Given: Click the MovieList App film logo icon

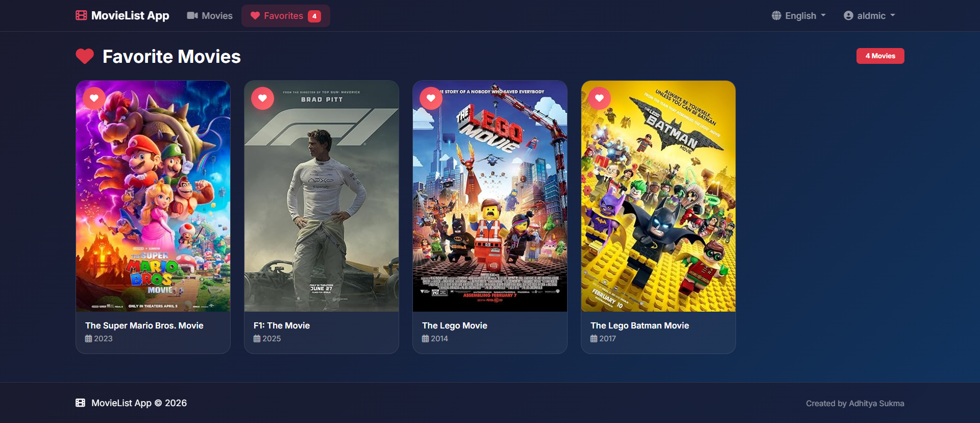Looking at the screenshot, I should [x=81, y=15].
